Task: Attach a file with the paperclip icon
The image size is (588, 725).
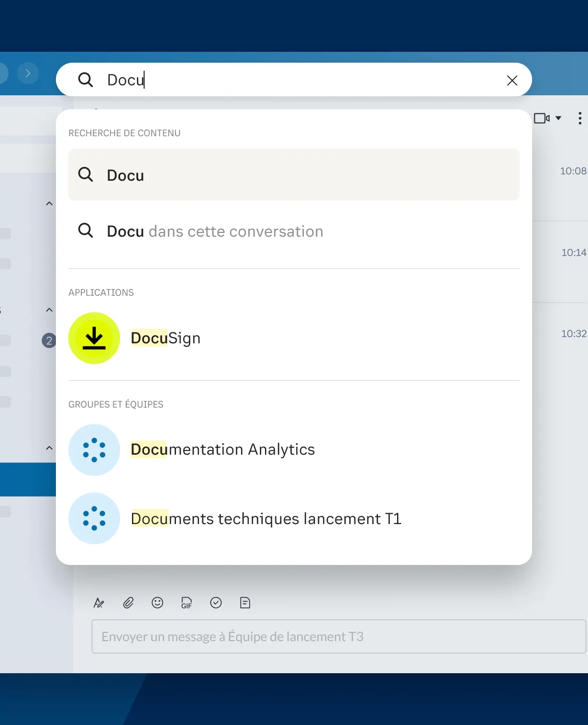Action: (128, 602)
